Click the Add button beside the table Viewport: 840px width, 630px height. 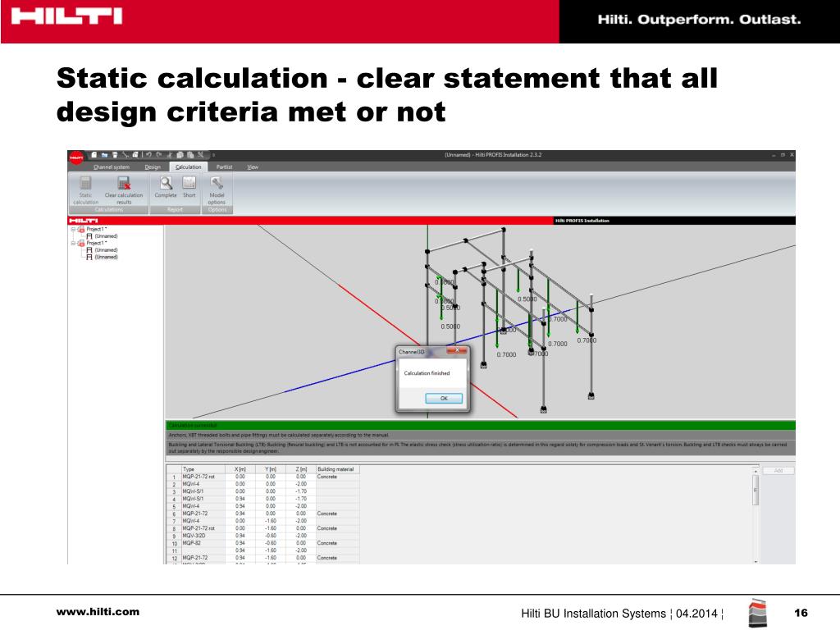coord(778,470)
